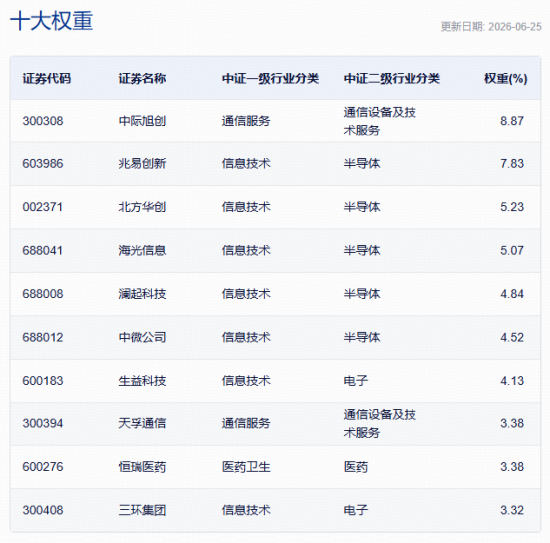
Task: Click 医药卫生 industry cell
Action: coord(246,467)
